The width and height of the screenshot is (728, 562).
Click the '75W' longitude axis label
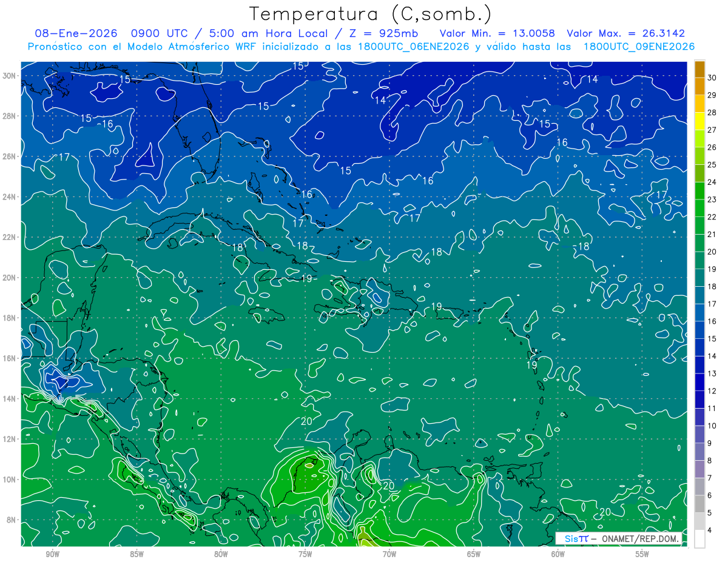(x=305, y=554)
